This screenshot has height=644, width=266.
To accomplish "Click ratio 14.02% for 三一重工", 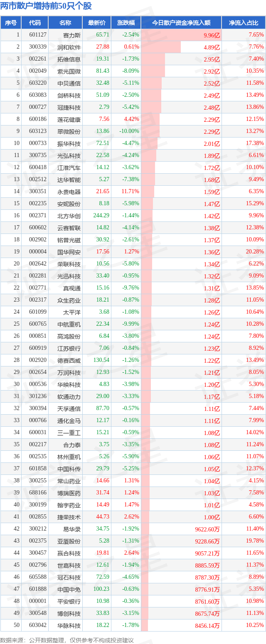I will click(x=255, y=433).
